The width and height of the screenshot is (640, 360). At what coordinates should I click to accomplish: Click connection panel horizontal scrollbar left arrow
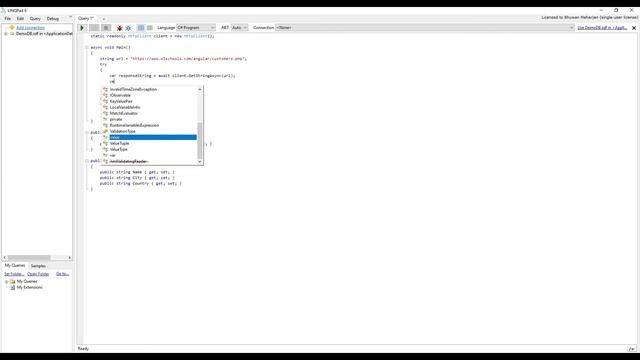coord(5,258)
